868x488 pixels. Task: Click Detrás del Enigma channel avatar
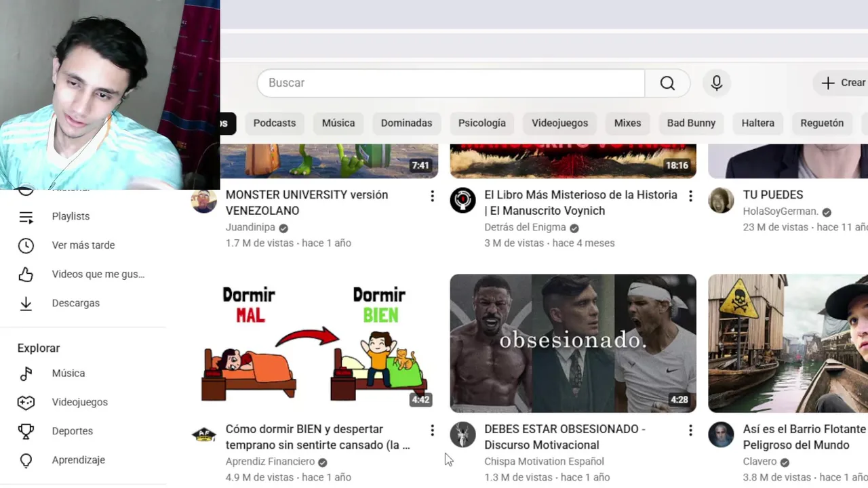462,201
